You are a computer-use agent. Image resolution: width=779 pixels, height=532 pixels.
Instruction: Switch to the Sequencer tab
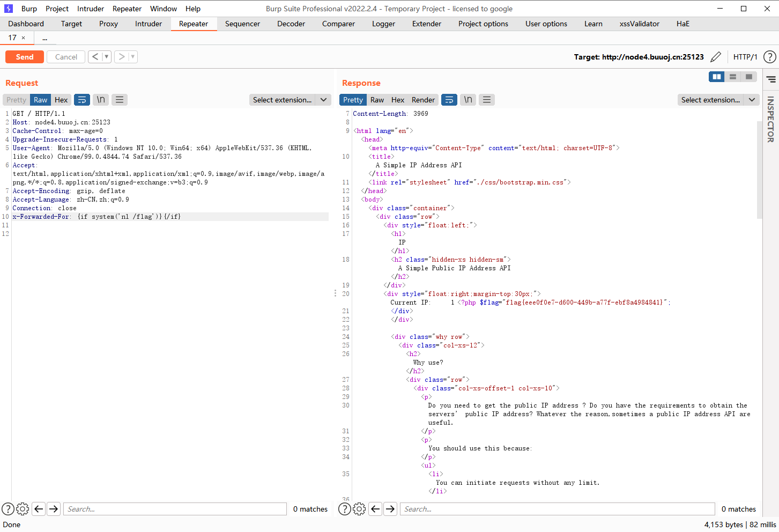(242, 24)
